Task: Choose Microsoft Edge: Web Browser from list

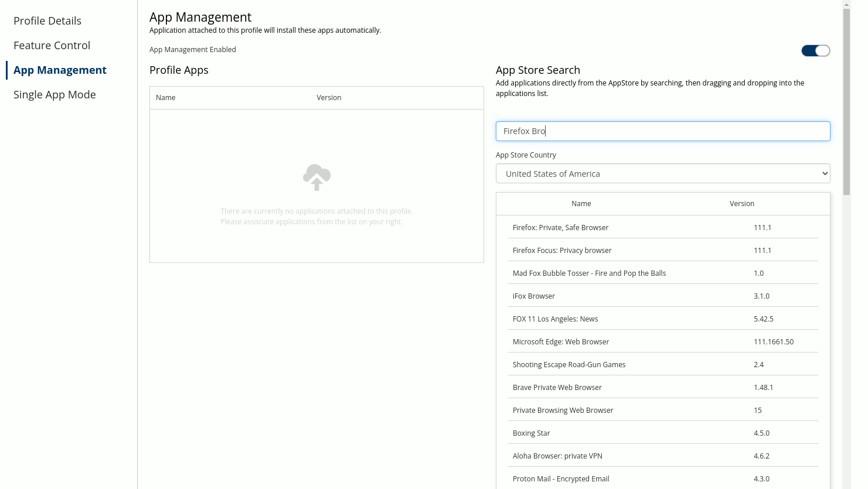Action: [561, 341]
